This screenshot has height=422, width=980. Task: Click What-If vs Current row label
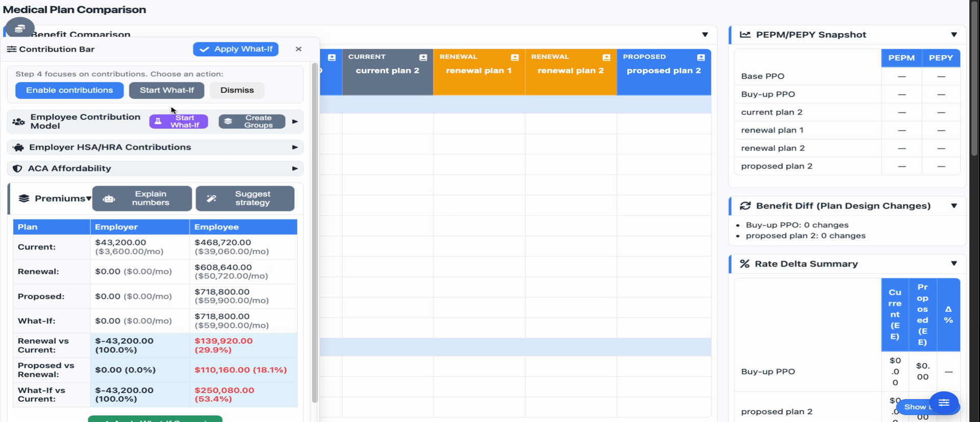point(41,394)
